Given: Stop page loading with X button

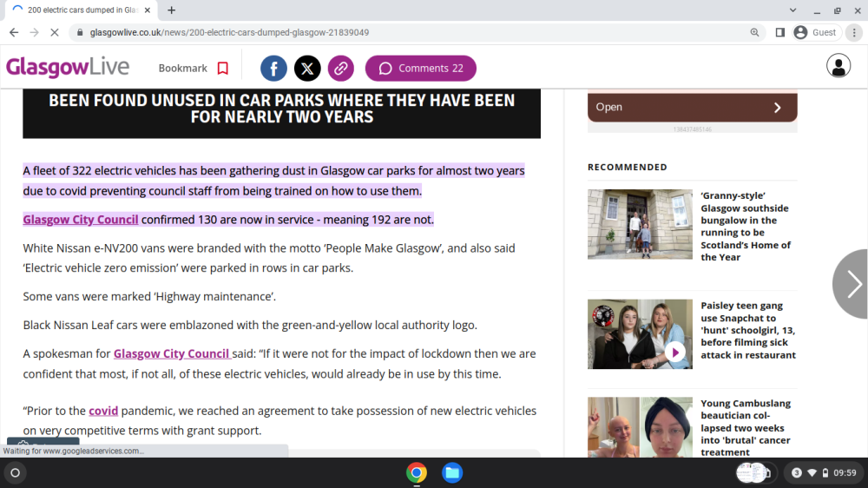Looking at the screenshot, I should [x=54, y=32].
